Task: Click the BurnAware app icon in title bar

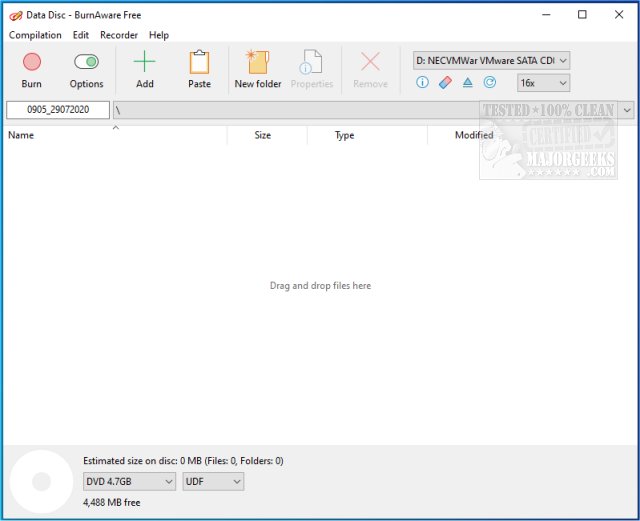Action: (16, 16)
